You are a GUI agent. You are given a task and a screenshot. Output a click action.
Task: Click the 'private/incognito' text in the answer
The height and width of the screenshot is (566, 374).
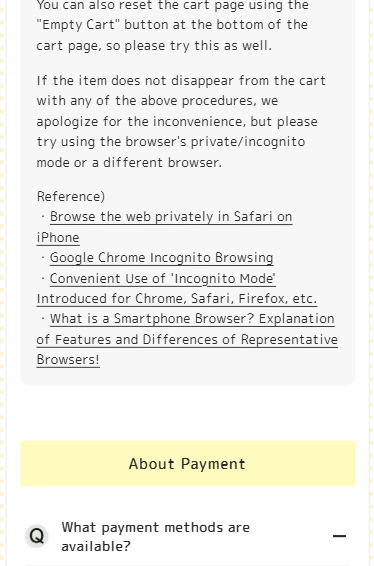pos(248,142)
